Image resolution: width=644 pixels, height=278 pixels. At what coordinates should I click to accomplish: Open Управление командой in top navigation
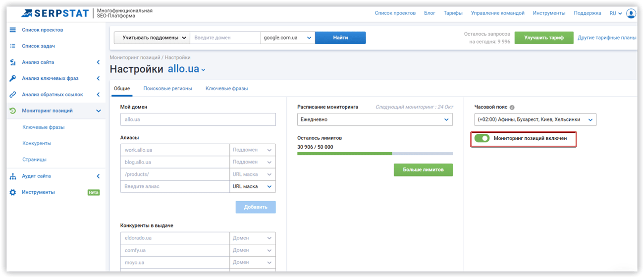(498, 13)
